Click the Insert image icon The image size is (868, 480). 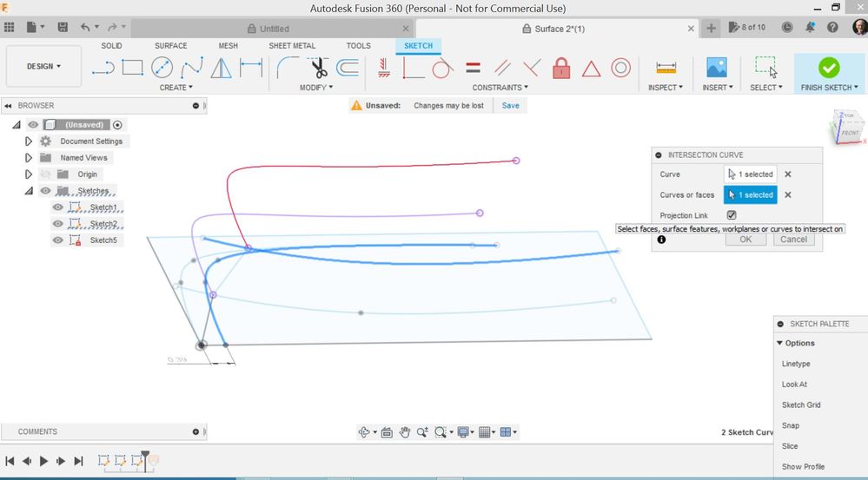tap(717, 68)
